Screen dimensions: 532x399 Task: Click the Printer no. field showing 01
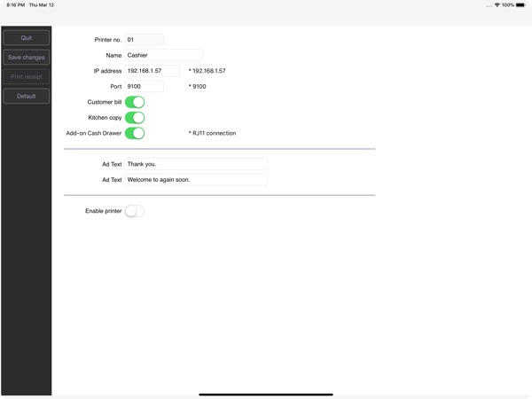pos(145,40)
